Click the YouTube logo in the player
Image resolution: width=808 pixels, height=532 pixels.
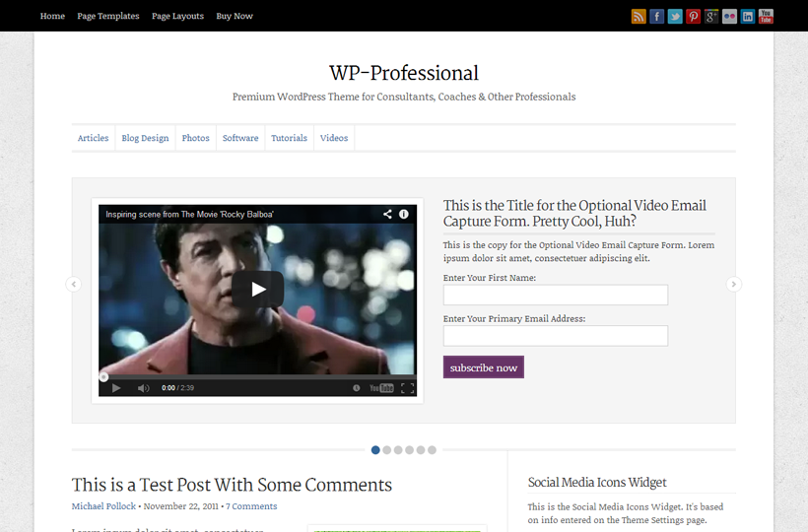coord(381,388)
